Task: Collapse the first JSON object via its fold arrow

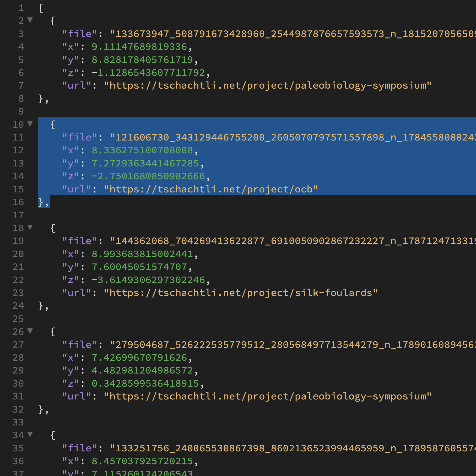Action: coord(30,20)
